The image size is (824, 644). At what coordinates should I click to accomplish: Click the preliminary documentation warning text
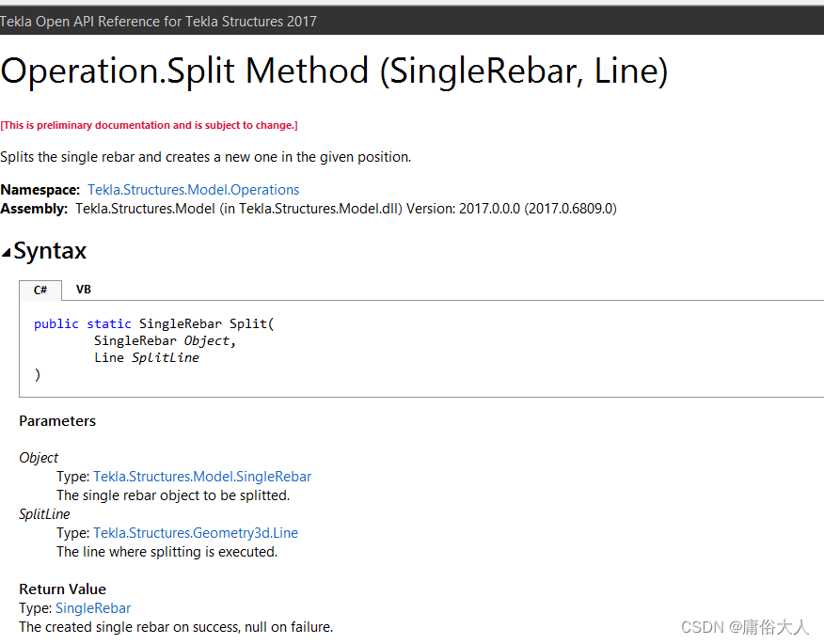coord(150,125)
